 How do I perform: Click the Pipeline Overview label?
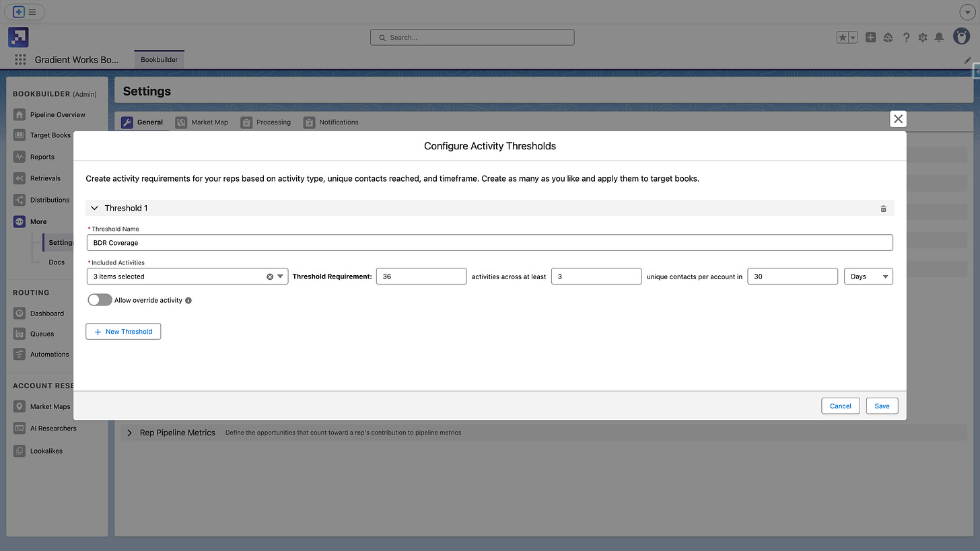tap(58, 115)
